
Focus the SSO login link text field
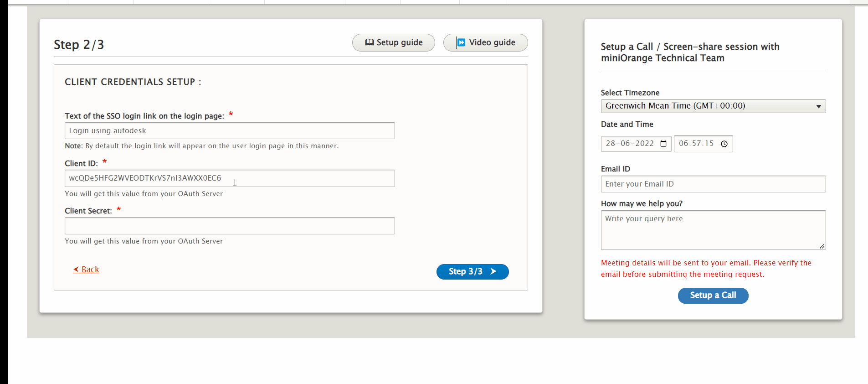click(x=230, y=131)
